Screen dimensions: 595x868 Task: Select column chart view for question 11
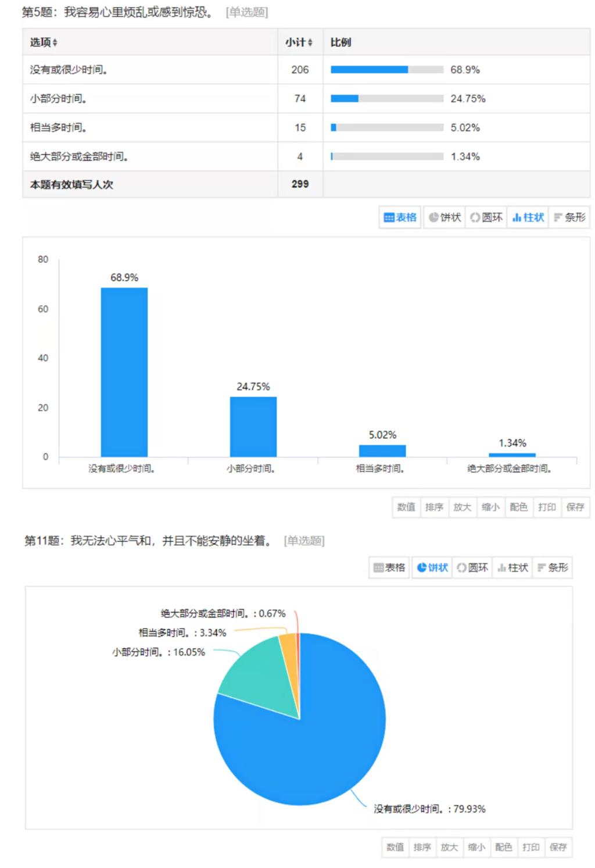point(513,567)
